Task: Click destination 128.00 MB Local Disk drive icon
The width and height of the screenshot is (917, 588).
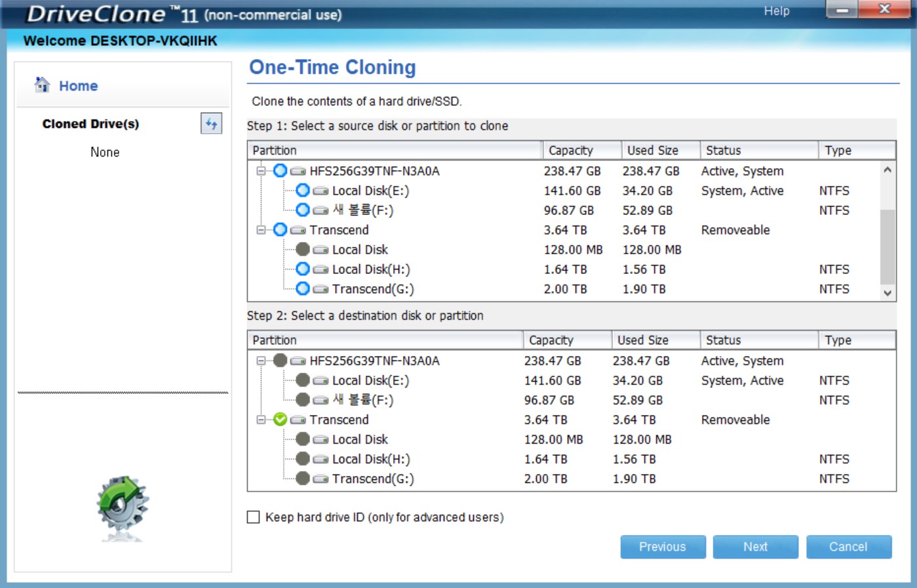Action: point(321,440)
